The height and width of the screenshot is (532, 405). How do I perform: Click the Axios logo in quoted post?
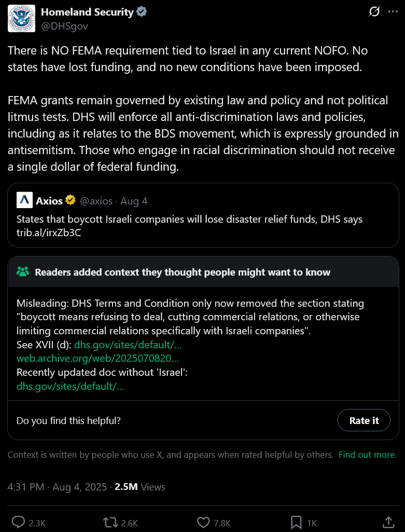[x=24, y=200]
